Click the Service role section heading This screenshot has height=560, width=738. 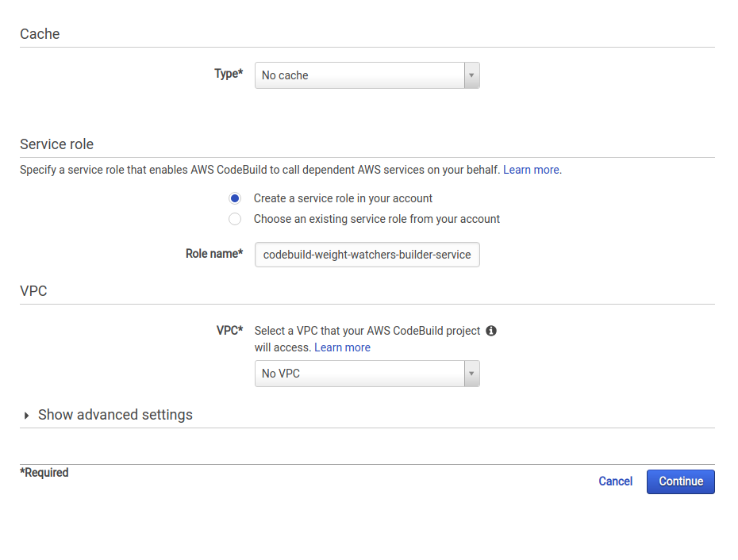point(56,144)
